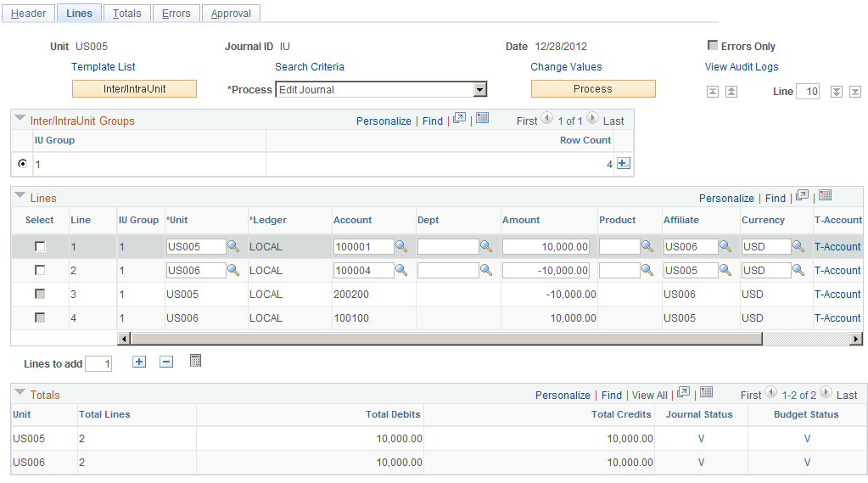
Task: Enable the Errors Only checkbox
Action: pyautogui.click(x=713, y=45)
